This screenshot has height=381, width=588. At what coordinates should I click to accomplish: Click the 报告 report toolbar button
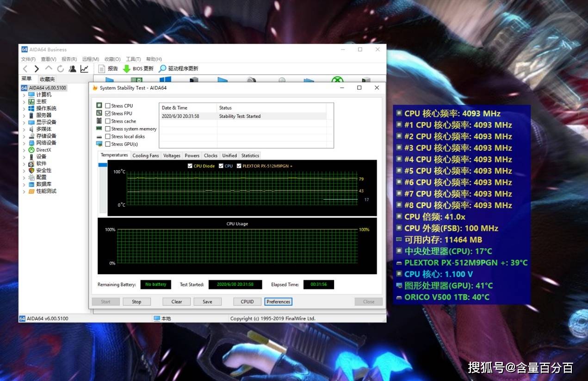tap(109, 68)
